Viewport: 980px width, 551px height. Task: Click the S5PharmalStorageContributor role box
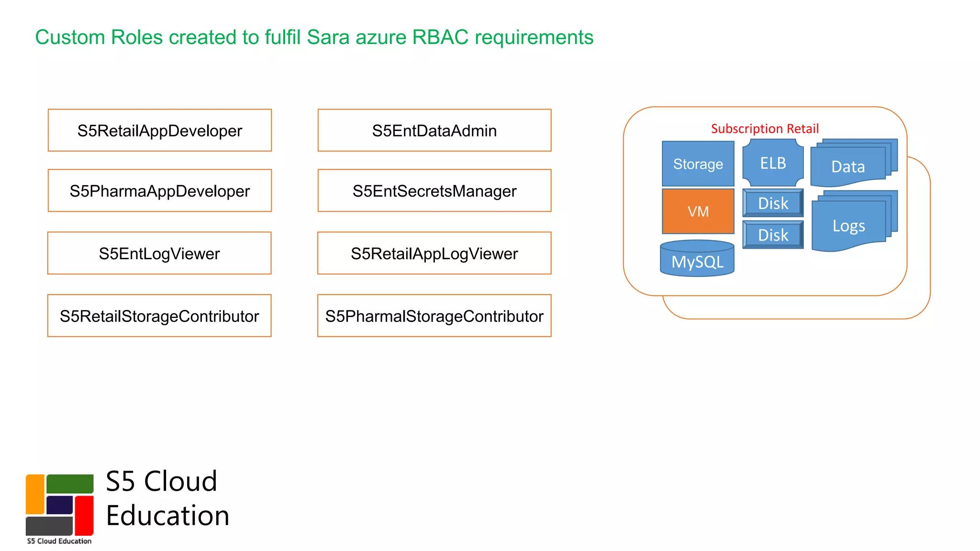[434, 316]
